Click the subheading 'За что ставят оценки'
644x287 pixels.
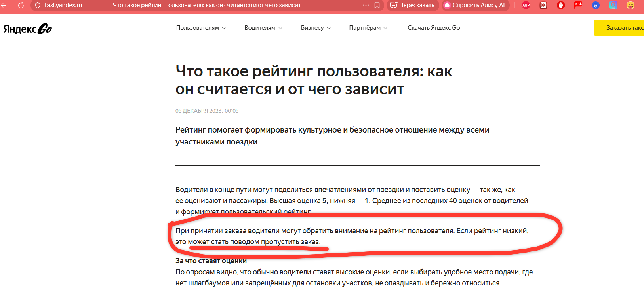click(211, 261)
